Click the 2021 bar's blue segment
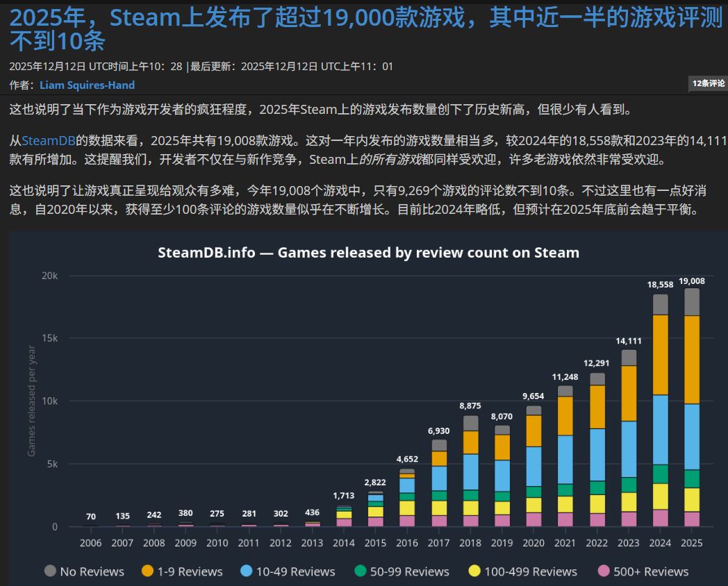 coord(565,460)
